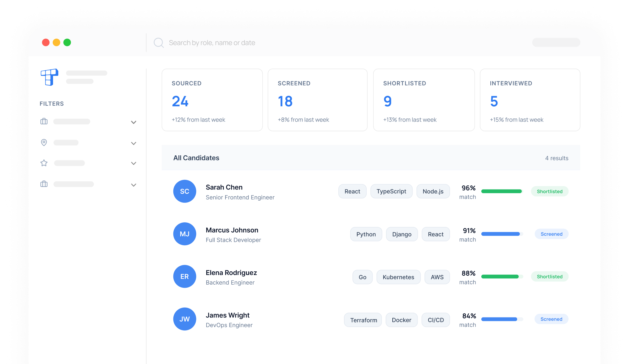Click the bottom briefcase filter icon
The height and width of the screenshot is (364, 629).
point(44,184)
